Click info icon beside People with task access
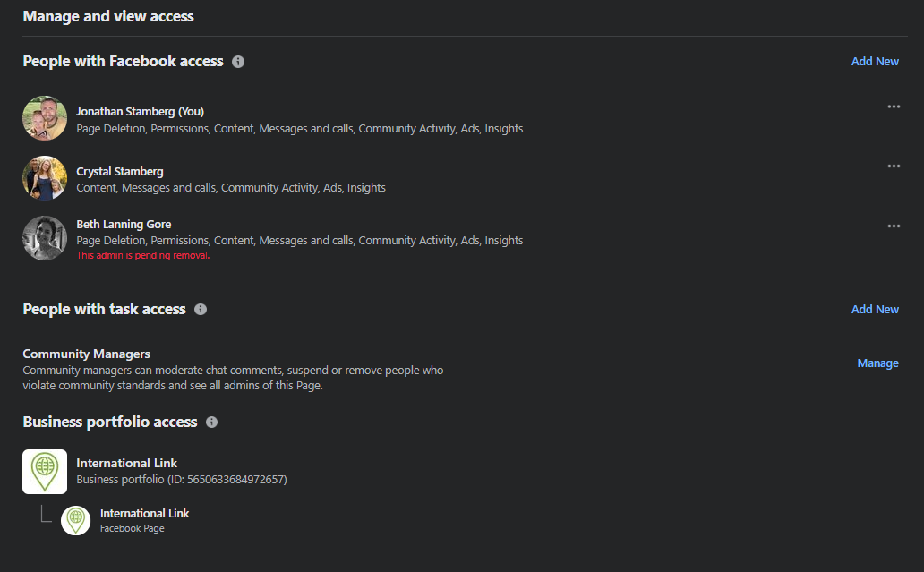 (x=201, y=310)
